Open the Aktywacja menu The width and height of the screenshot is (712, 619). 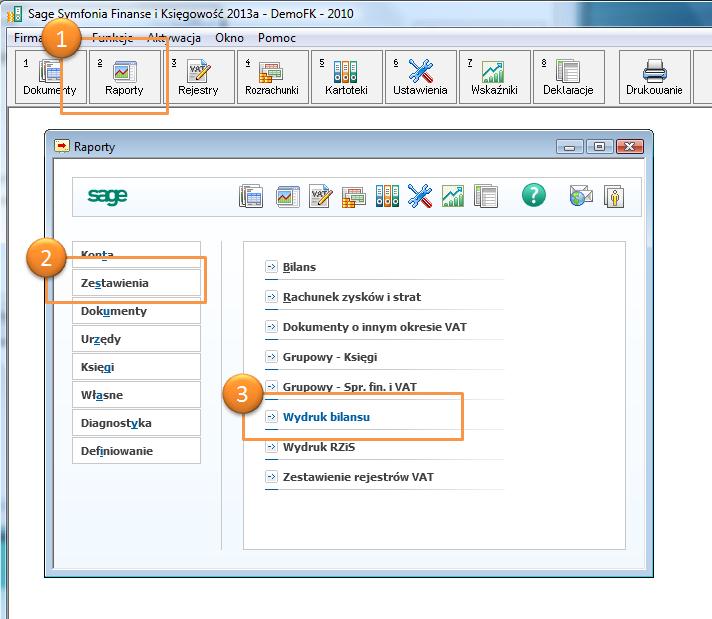[174, 38]
